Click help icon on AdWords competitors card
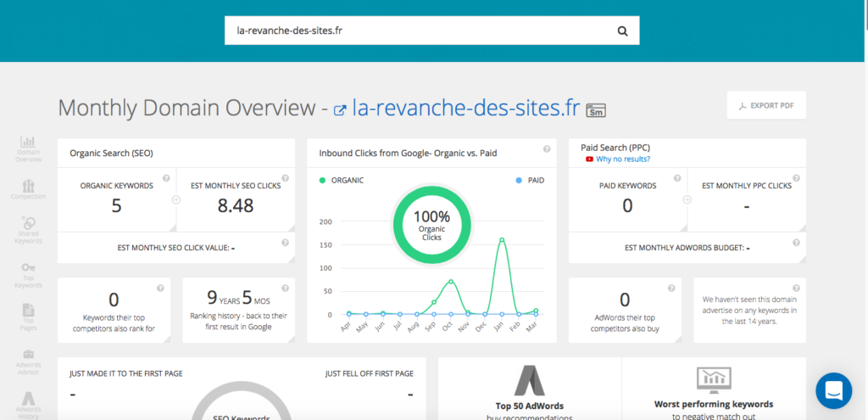Image resolution: width=868 pixels, height=420 pixels. pyautogui.click(x=671, y=288)
